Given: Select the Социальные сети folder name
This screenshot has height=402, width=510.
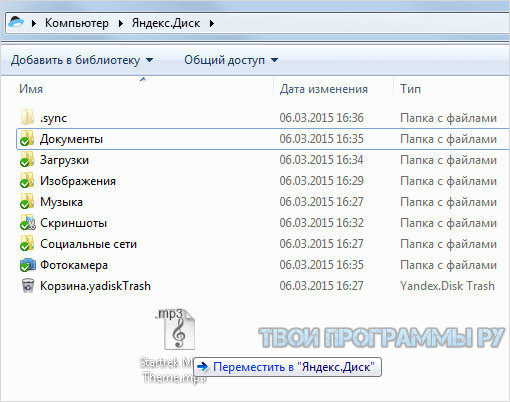Looking at the screenshot, I should tap(89, 244).
